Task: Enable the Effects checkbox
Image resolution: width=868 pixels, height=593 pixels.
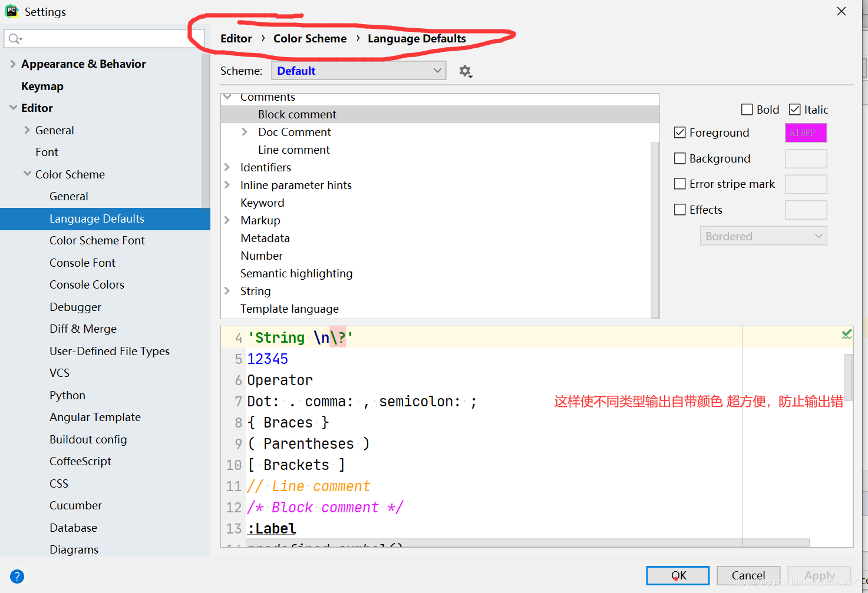Action: click(x=680, y=210)
